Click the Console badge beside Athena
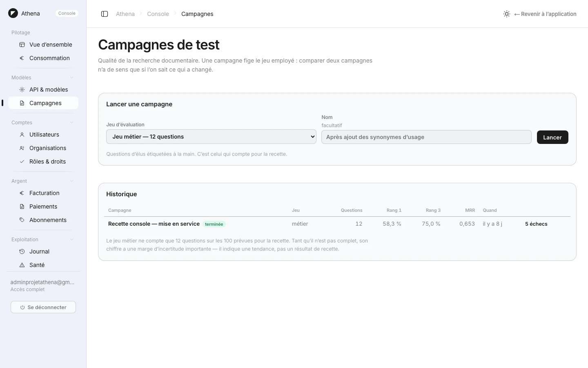The image size is (588, 368). point(67,13)
